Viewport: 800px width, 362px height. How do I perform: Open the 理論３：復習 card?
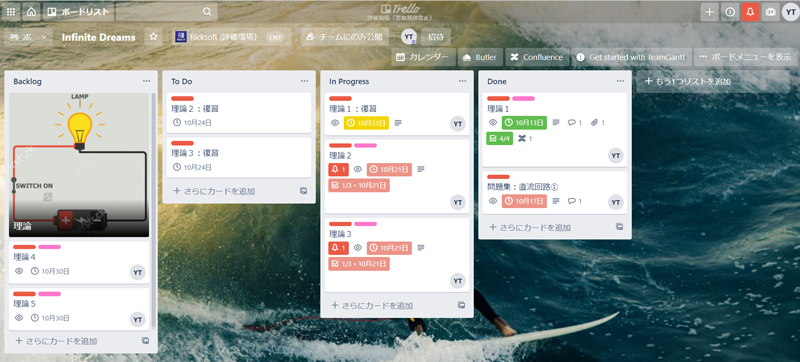pos(239,158)
